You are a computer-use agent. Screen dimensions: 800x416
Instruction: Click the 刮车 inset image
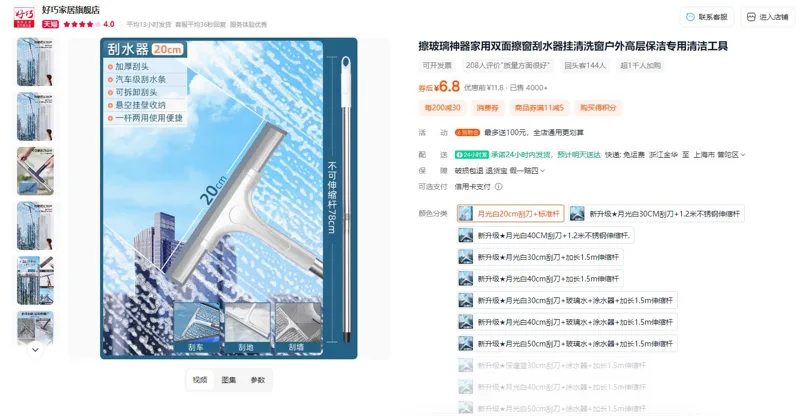pyautogui.click(x=196, y=327)
